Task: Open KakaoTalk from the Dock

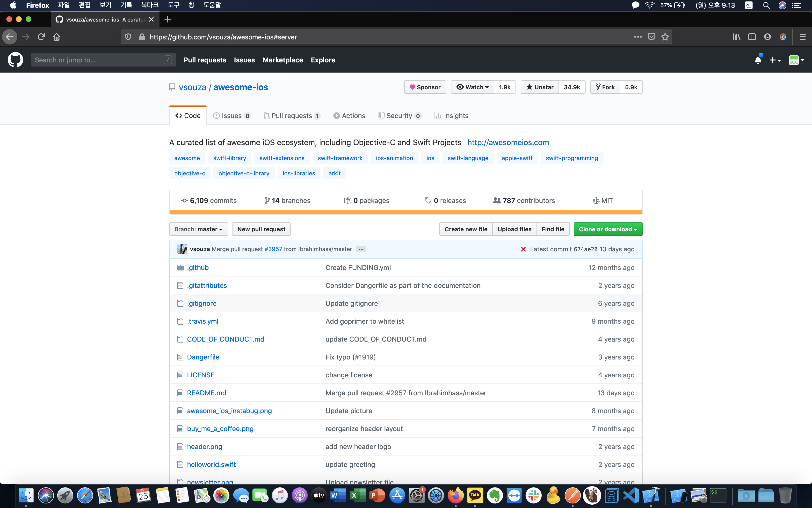Action: [475, 495]
